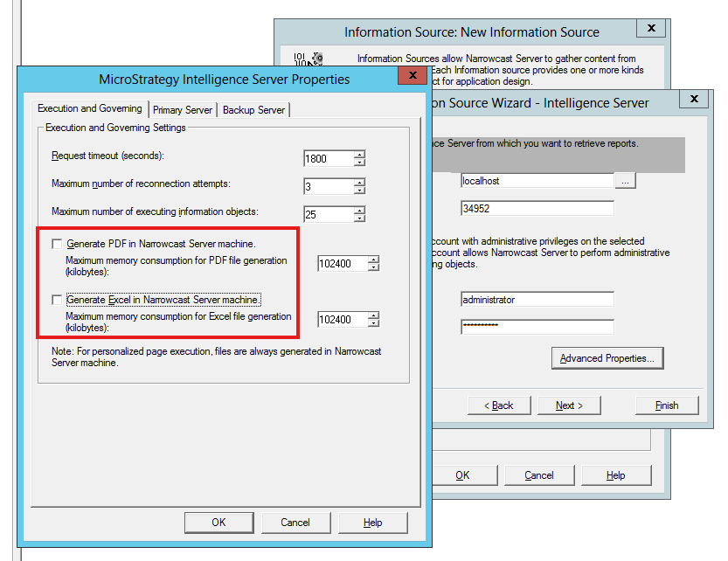
Task: Click the executing information objects field
Action: [329, 215]
